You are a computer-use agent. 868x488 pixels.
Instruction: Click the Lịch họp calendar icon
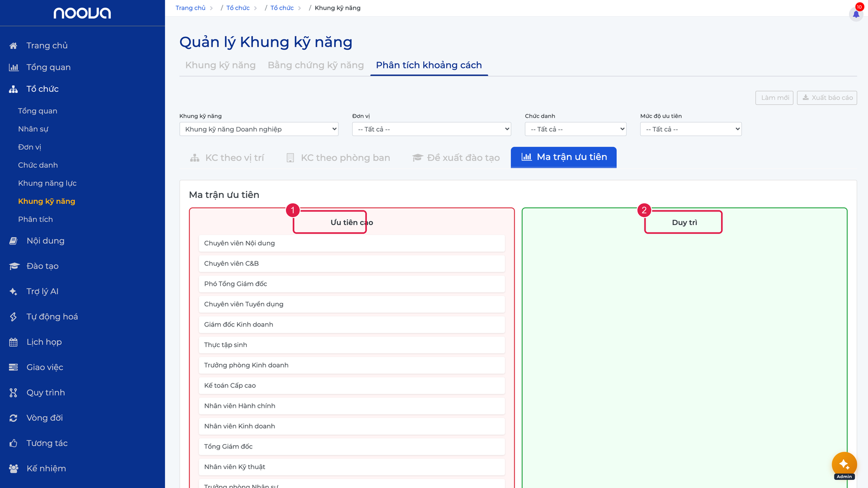[14, 342]
